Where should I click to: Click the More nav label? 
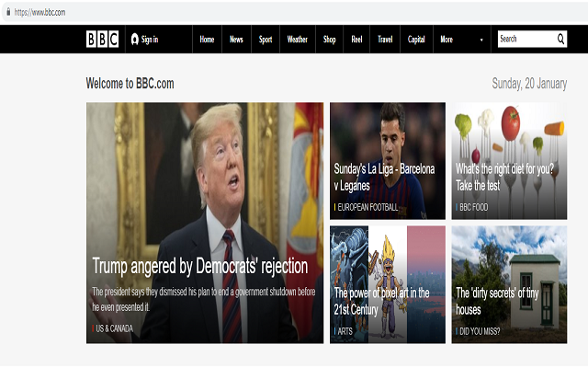pyautogui.click(x=447, y=39)
